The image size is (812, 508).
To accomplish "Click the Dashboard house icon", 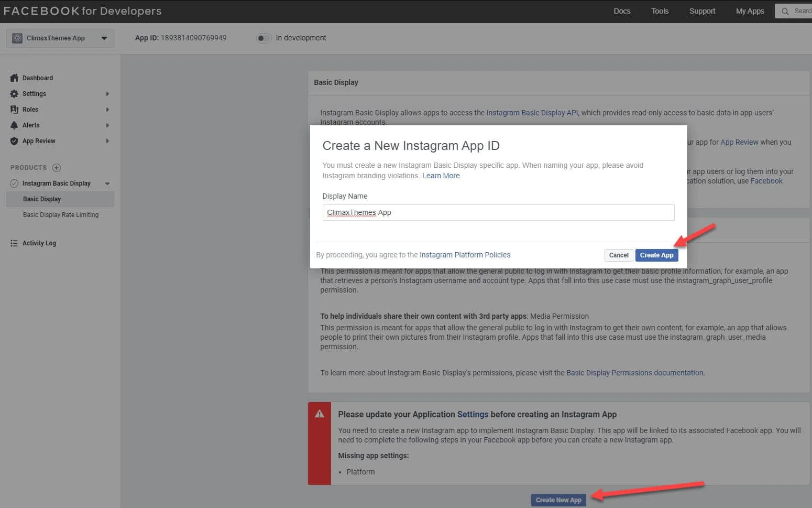I will (14, 78).
